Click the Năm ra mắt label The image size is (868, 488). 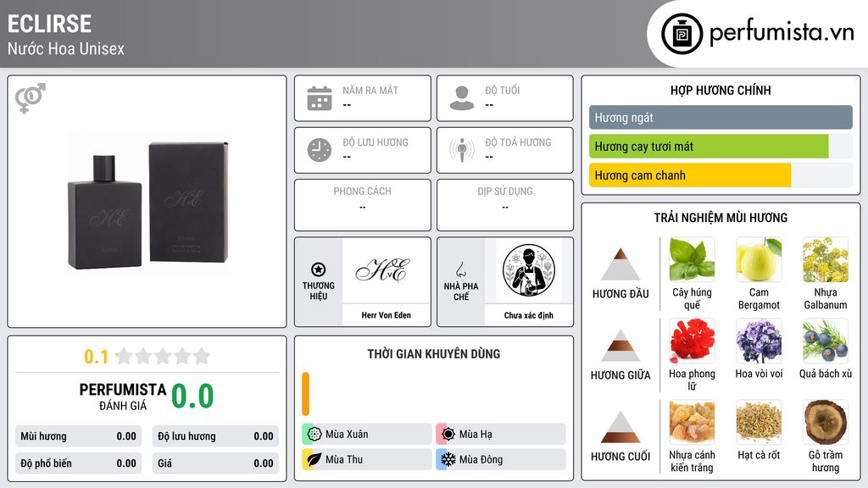tap(370, 90)
